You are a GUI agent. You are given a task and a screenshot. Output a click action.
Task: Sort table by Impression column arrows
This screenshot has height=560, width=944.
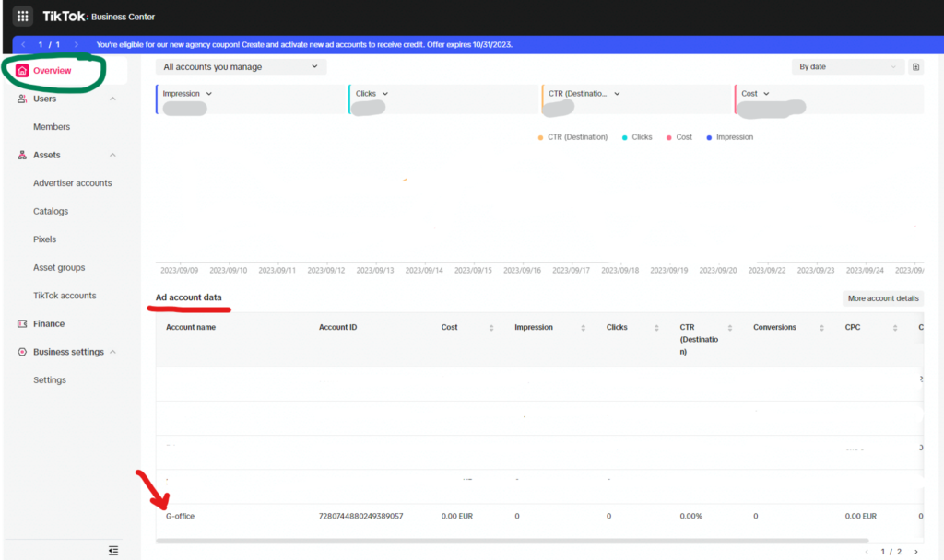583,328
